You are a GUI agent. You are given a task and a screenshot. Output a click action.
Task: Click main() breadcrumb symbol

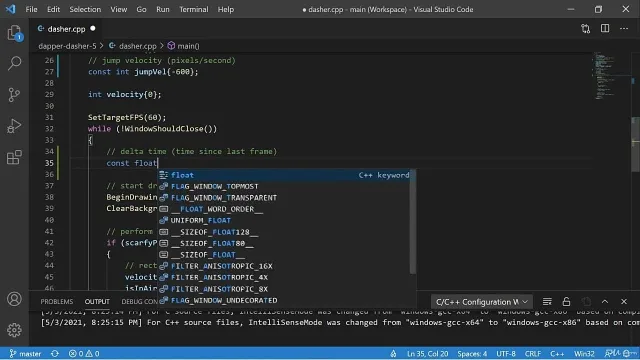tap(184, 46)
